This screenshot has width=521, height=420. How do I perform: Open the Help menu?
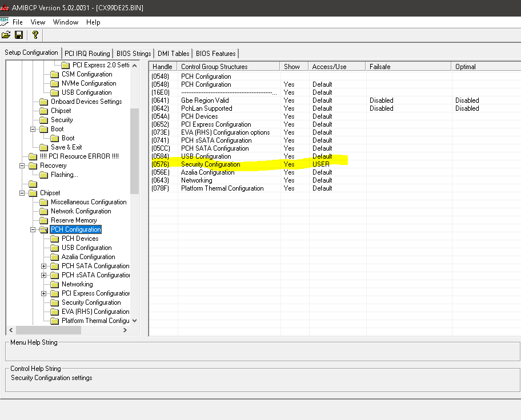point(93,22)
